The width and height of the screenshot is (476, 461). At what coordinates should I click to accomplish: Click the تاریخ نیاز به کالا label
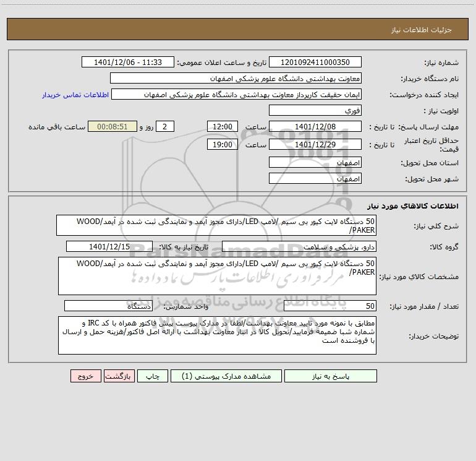coord(184,247)
